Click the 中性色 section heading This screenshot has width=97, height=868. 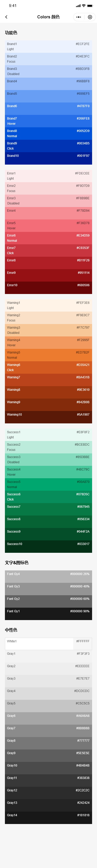tap(11, 630)
